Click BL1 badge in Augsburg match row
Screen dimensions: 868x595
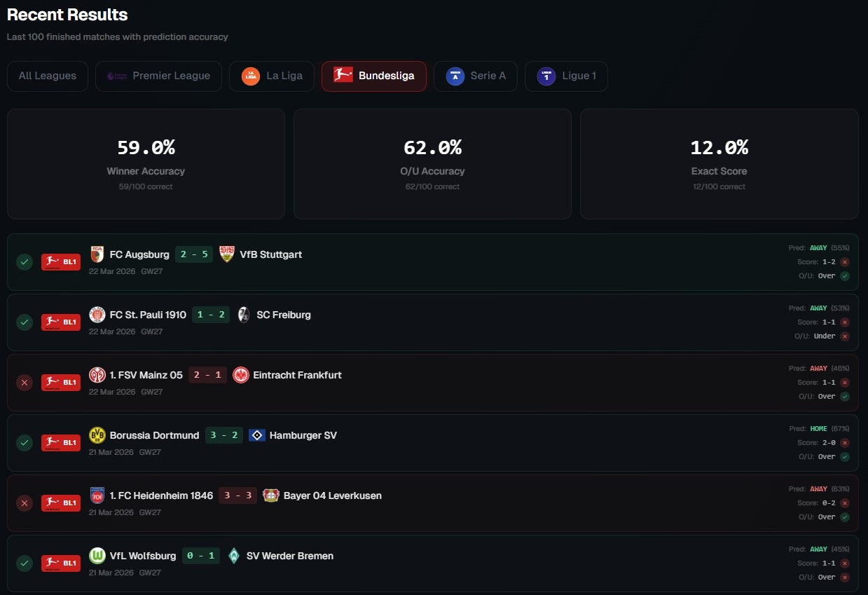click(x=61, y=262)
